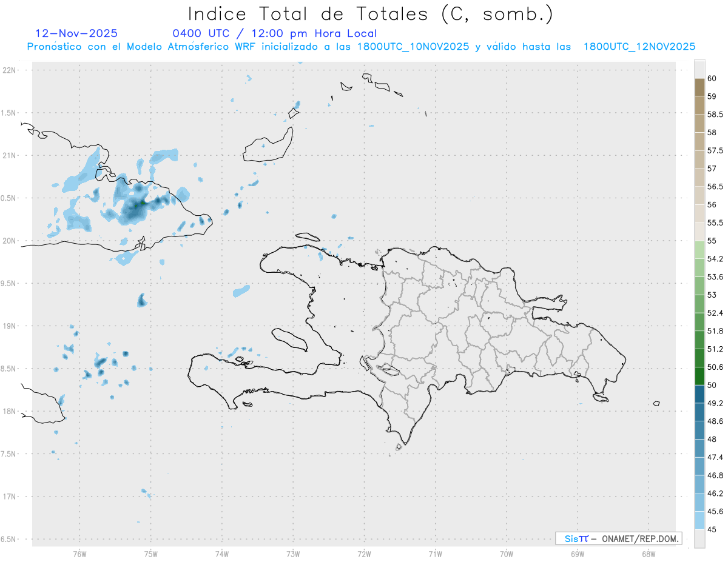Click the colorbar value '48.6'
This screenshot has height=562, width=728.
pos(715,421)
